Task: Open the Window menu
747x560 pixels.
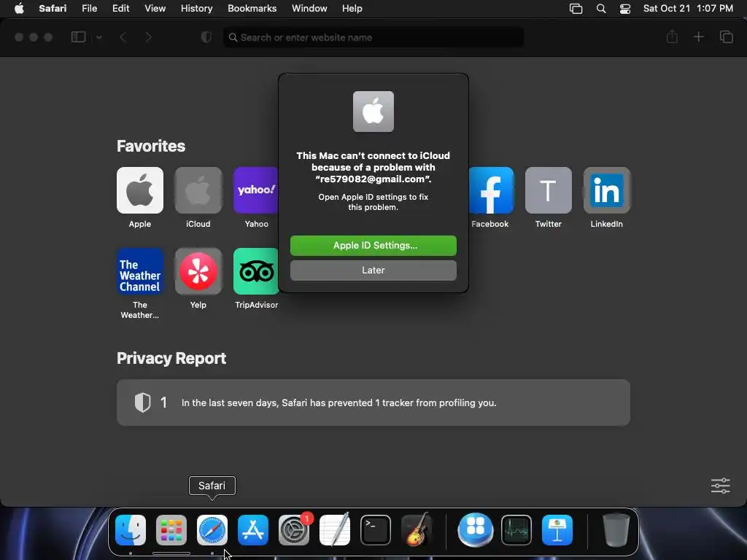Action: (x=309, y=9)
